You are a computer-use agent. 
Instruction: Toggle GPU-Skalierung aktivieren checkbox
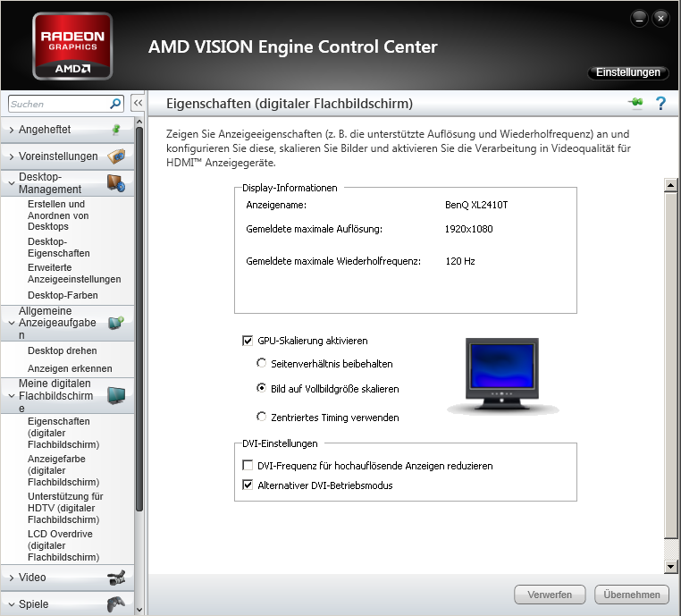[248, 341]
